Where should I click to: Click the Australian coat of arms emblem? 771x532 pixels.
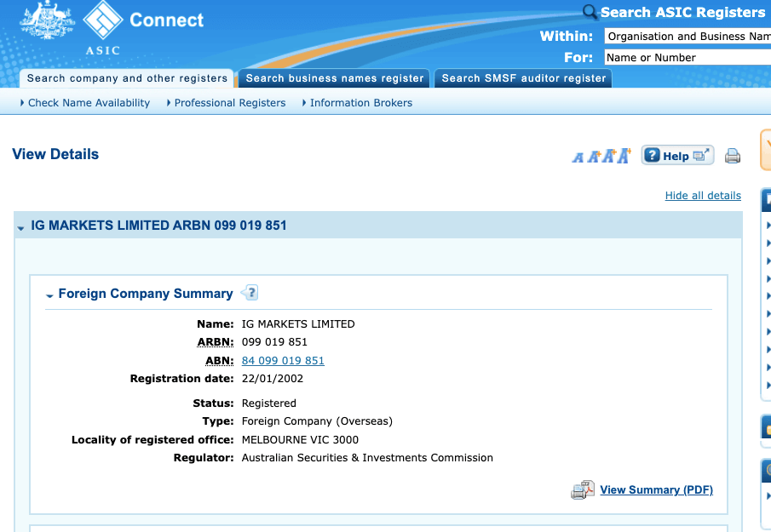47,20
